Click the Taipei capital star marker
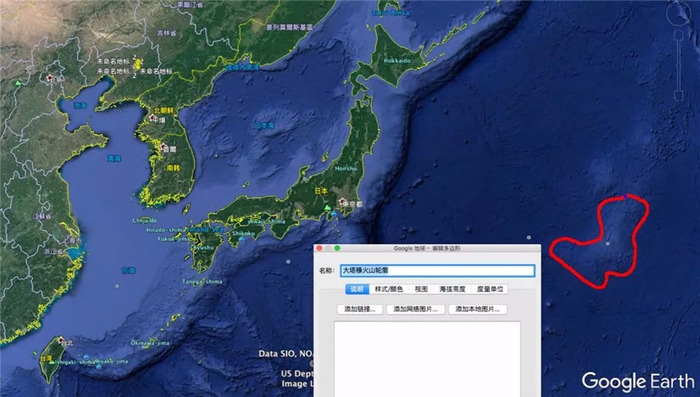The height and width of the screenshot is (397, 700). [60, 340]
